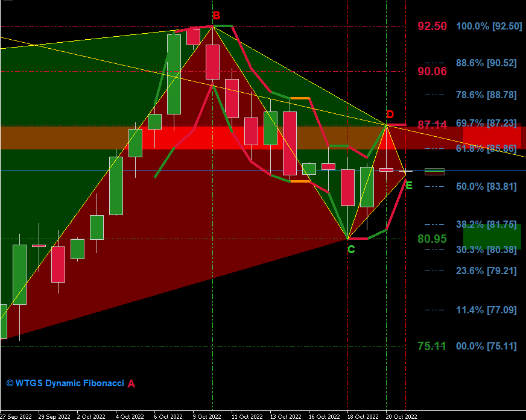Click the 100.0% [92.50] Fibonacci level
Viewport: 526px width, 420px height.
[489, 26]
